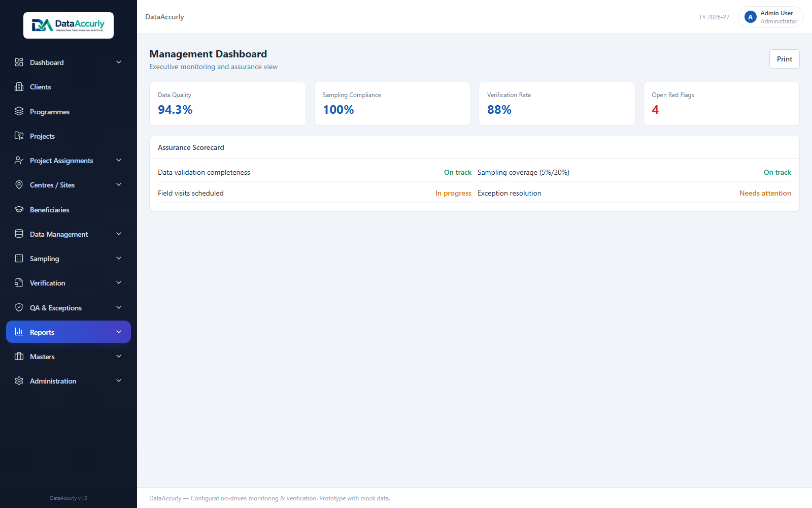The image size is (812, 508).
Task: Click the Verification Rate 88% card
Action: [x=557, y=104]
